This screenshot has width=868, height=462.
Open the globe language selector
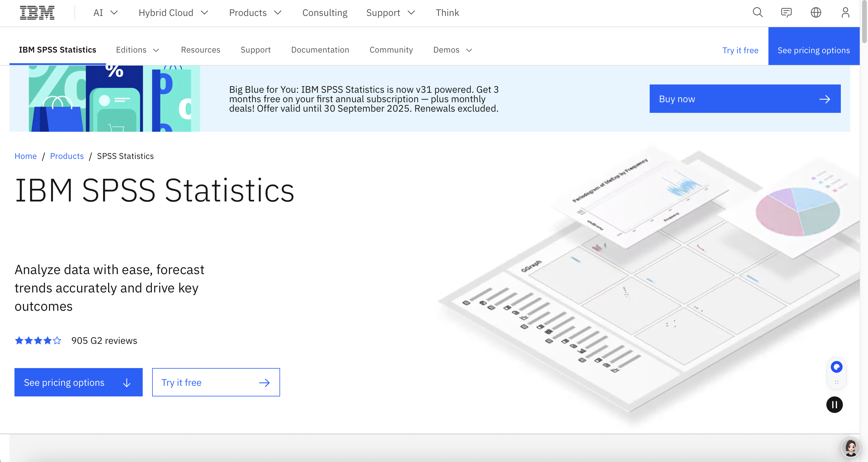[x=816, y=12]
